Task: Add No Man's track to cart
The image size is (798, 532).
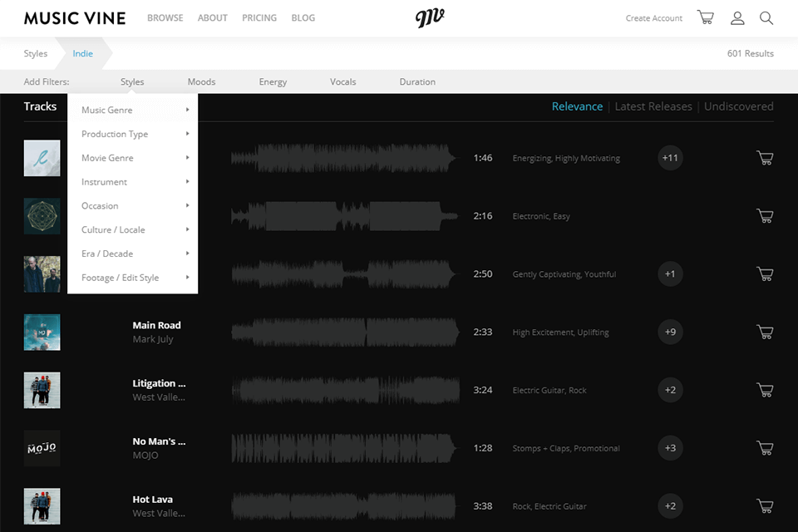Action: point(765,448)
